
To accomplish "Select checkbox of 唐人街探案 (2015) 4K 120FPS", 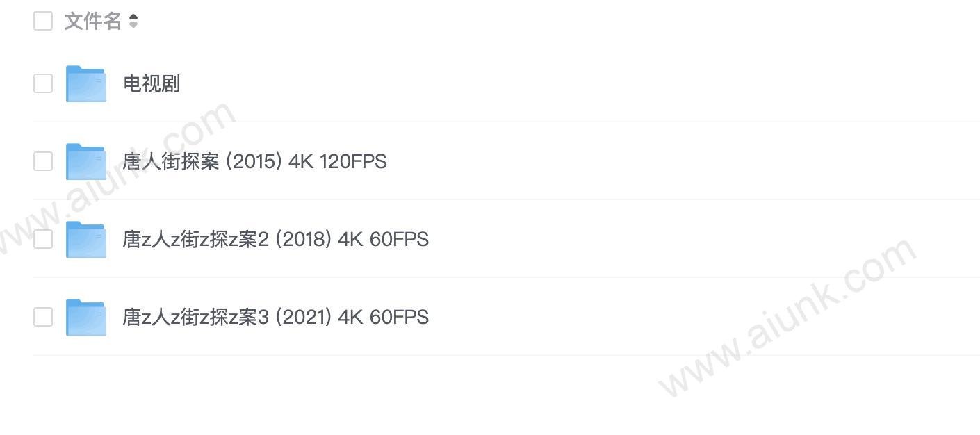I will pos(43,161).
